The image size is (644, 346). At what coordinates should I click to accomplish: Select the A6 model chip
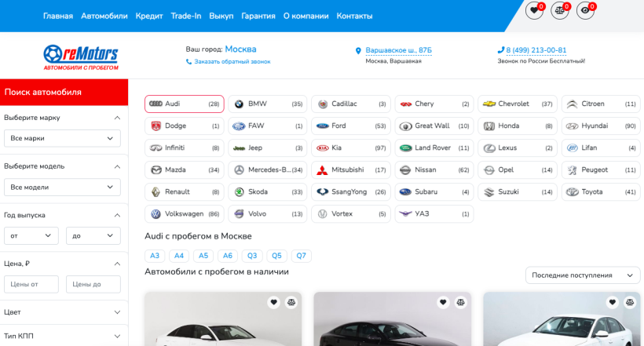[x=228, y=256]
